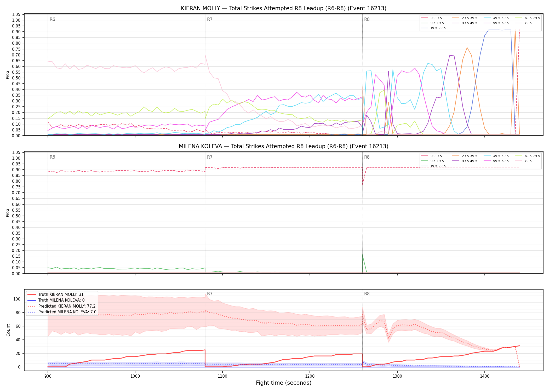Click the 60 tick on the Count axis
The image size is (549, 392).
18,326
